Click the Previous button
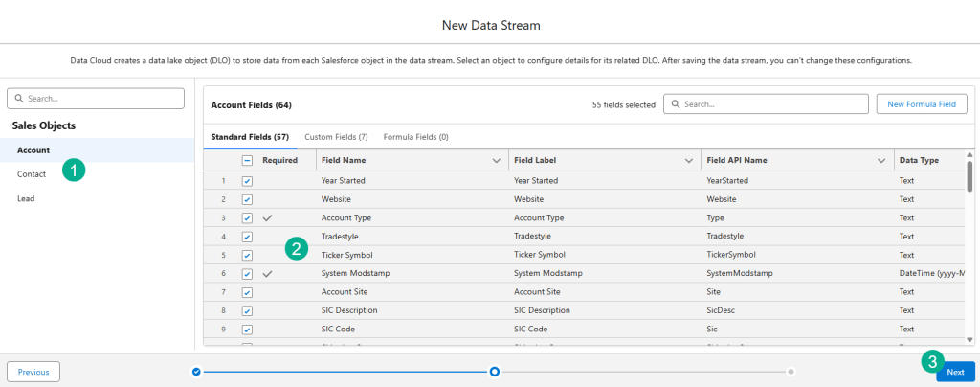This screenshot has height=387, width=980. [33, 372]
